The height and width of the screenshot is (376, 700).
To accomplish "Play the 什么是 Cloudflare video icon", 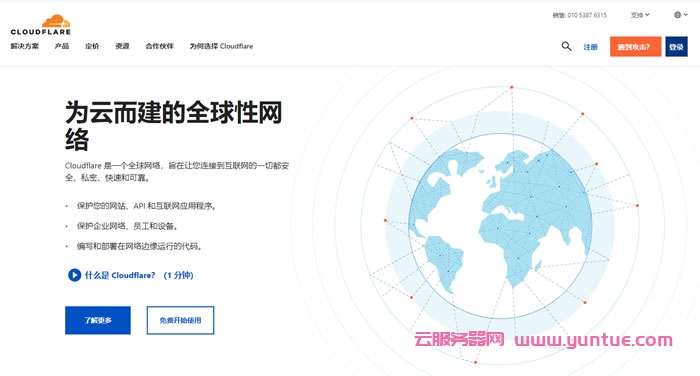I will coord(74,275).
